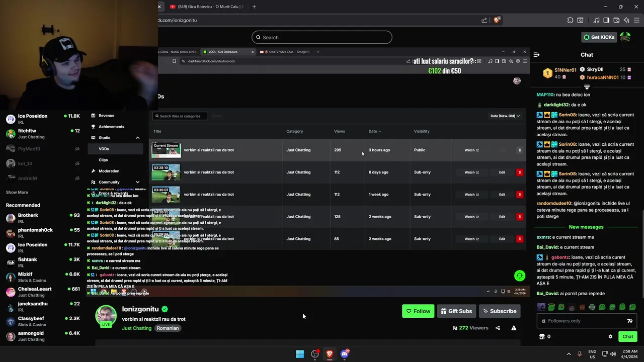Open the chat settings gear icon
The width and height of the screenshot is (644, 362).
coord(610,337)
